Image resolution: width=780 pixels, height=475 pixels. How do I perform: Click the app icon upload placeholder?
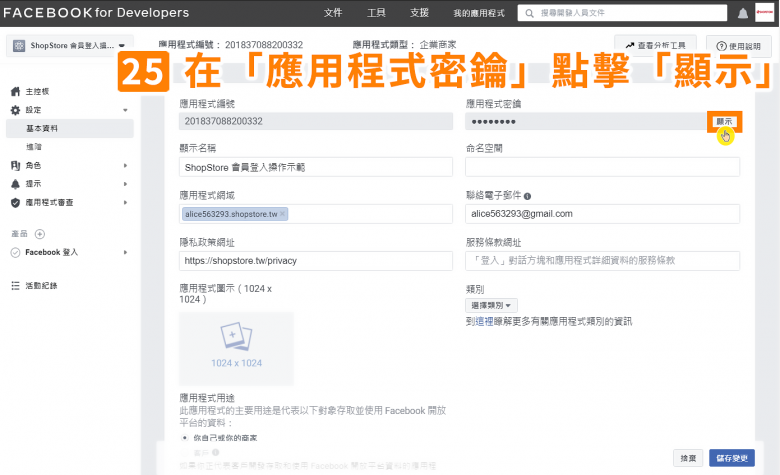tap(236, 349)
